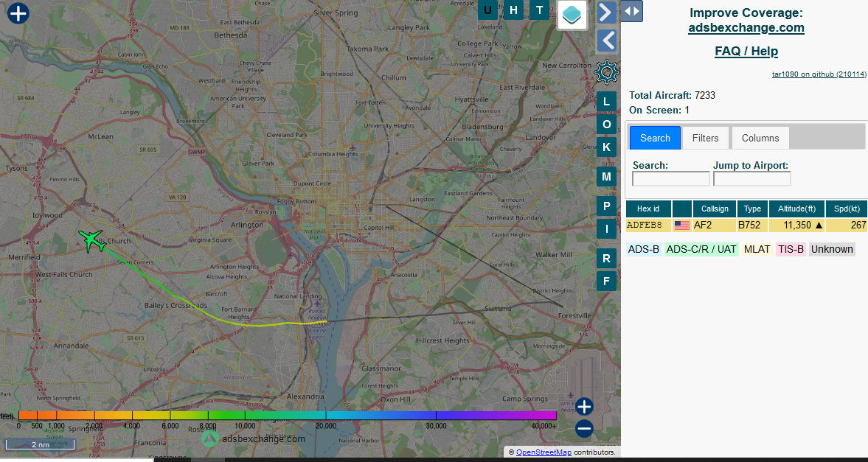Toggle the T map button

click(x=539, y=10)
